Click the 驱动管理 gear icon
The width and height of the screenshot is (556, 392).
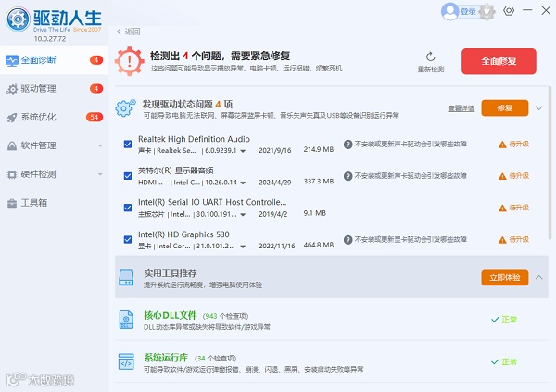[x=12, y=89]
